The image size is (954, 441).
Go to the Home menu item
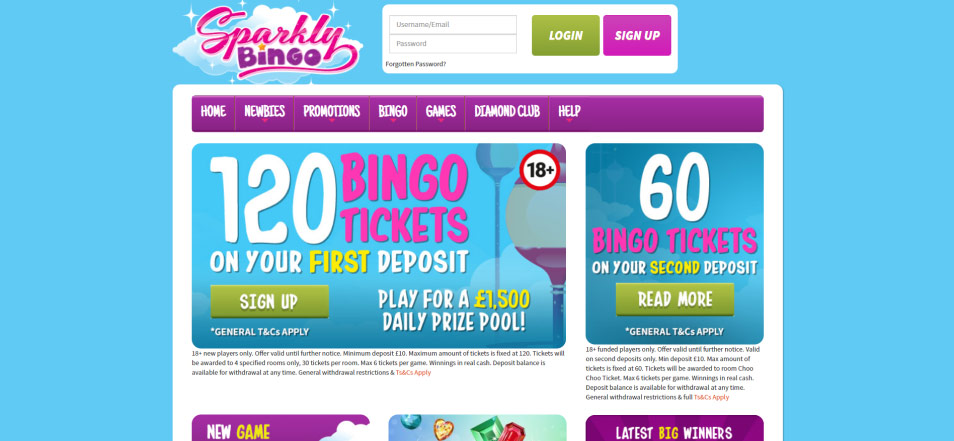click(x=213, y=113)
